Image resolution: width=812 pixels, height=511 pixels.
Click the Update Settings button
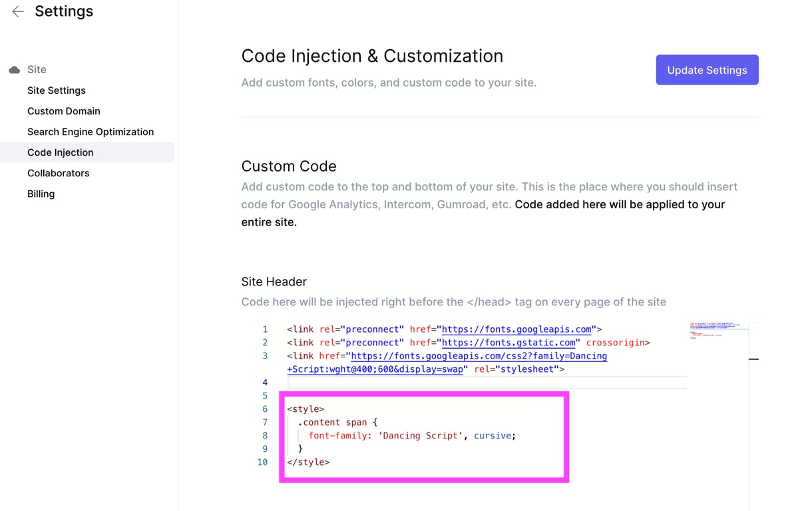707,70
